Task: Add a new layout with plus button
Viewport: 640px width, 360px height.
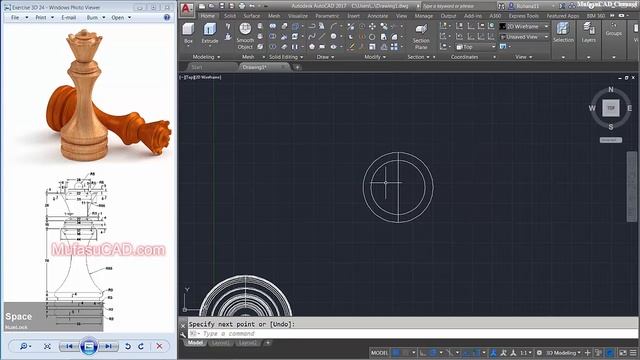Action: click(x=268, y=343)
